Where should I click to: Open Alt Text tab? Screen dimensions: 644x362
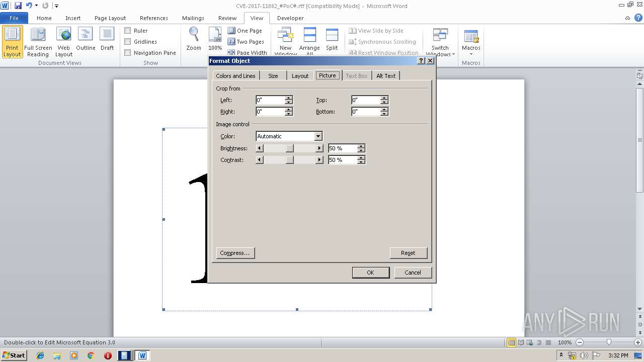386,75
